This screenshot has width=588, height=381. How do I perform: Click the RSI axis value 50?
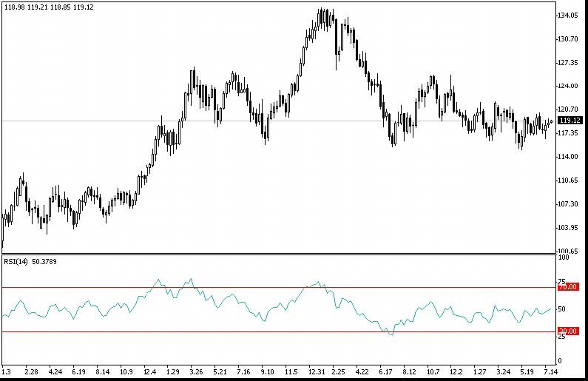pyautogui.click(x=562, y=309)
